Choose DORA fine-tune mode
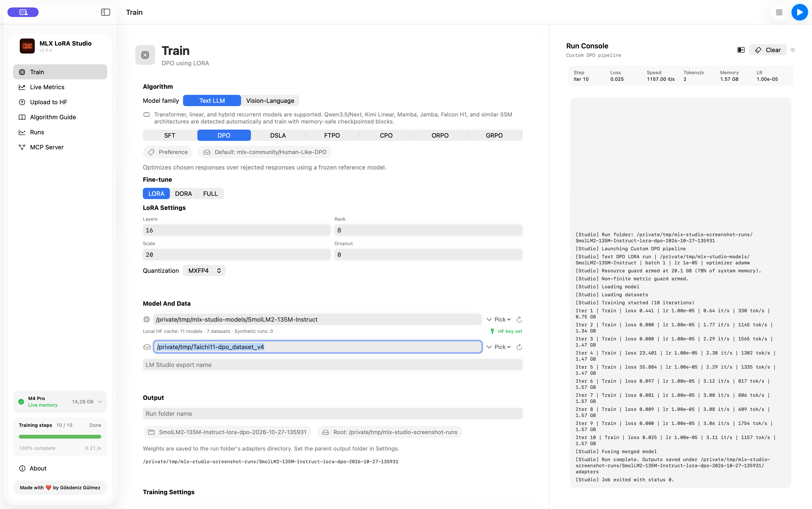The width and height of the screenshot is (812, 509). tap(183, 193)
